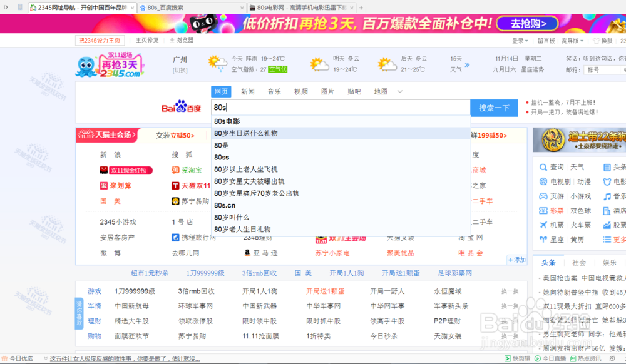Select the 彩票 (lottery) ticket icon
The width and height of the screenshot is (626, 364).
(x=543, y=211)
